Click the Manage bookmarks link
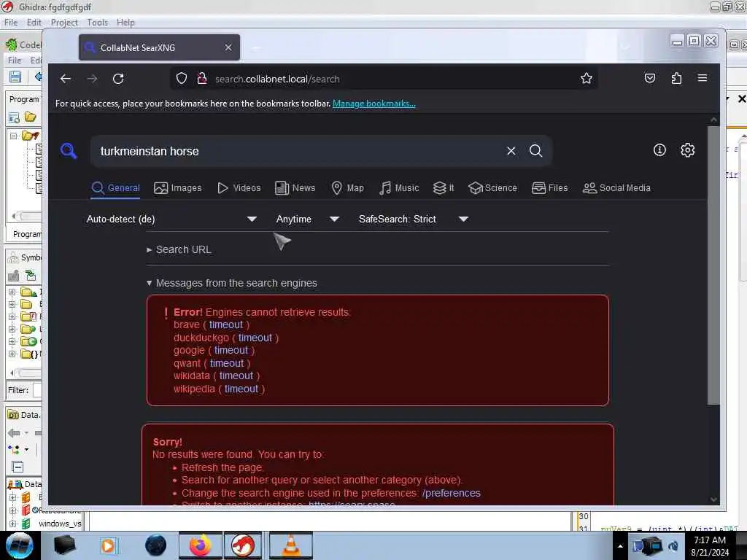Screen dimensions: 747x560 [374, 104]
